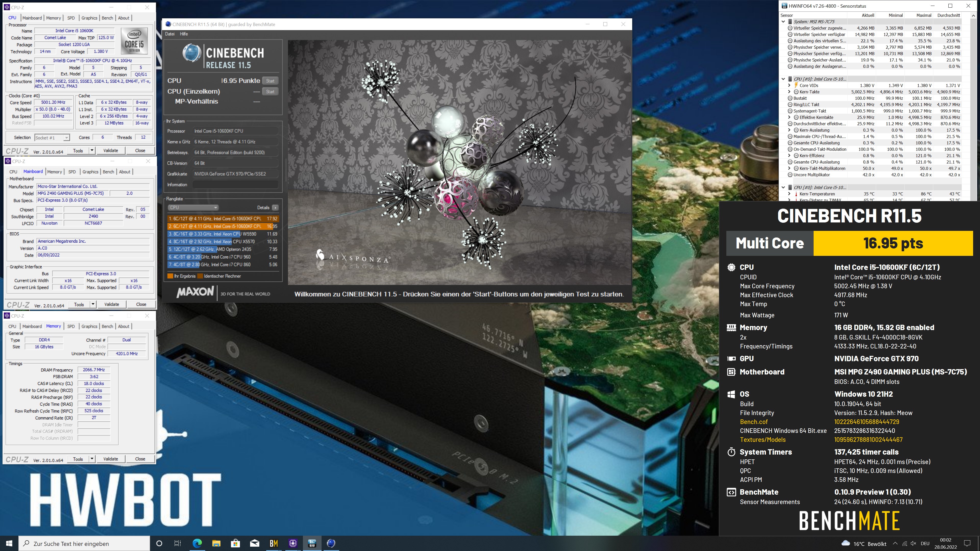
Task: Open the notification center icon
Action: pos(967,543)
